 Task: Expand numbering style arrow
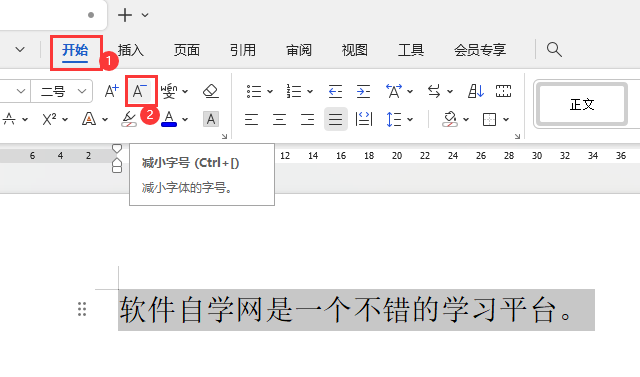point(310,91)
